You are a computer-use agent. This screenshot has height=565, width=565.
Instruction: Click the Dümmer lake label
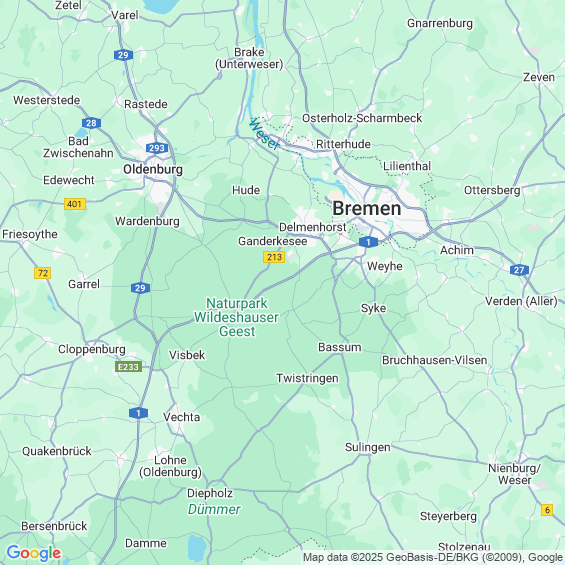(214, 510)
